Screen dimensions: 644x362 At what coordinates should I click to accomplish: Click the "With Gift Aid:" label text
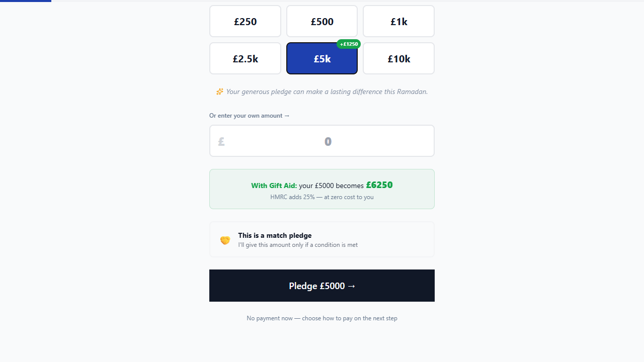click(x=274, y=186)
